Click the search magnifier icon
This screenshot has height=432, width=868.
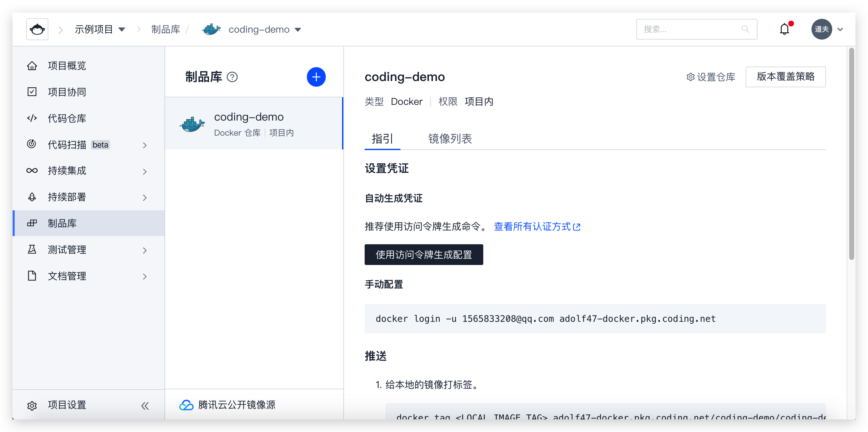coord(745,29)
